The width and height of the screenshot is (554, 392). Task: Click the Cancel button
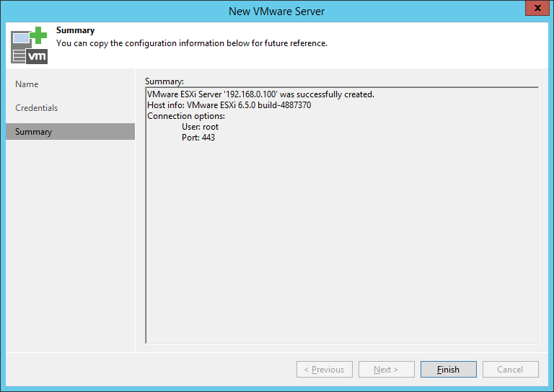coord(510,369)
